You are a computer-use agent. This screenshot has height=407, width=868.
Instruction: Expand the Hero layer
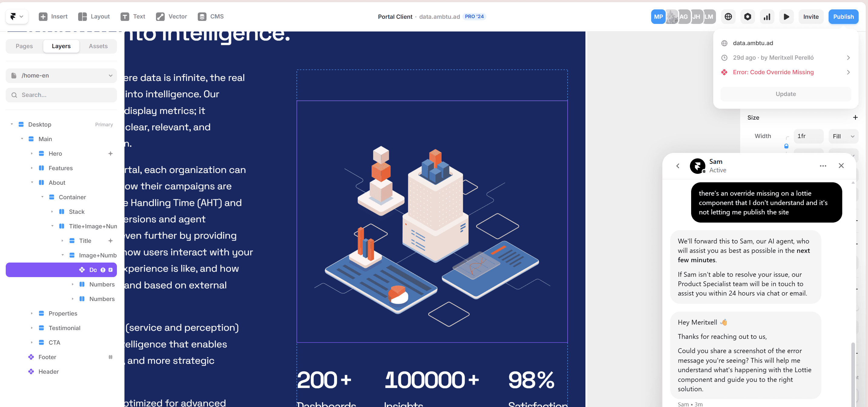pos(32,153)
